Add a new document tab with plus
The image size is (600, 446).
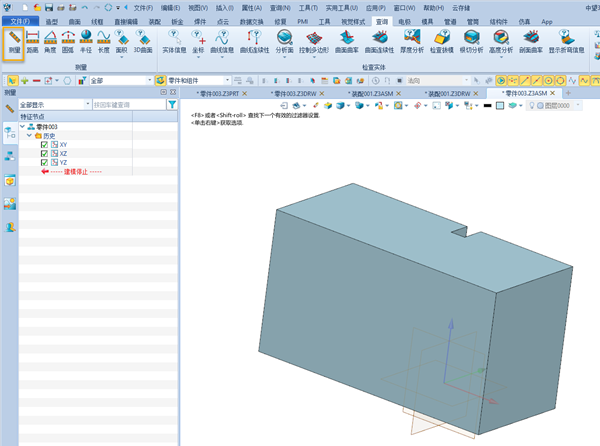[568, 93]
